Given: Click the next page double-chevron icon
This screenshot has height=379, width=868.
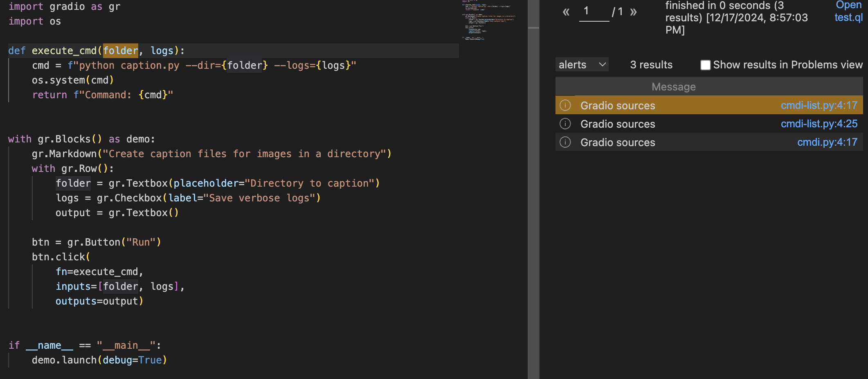Looking at the screenshot, I should click(x=633, y=12).
